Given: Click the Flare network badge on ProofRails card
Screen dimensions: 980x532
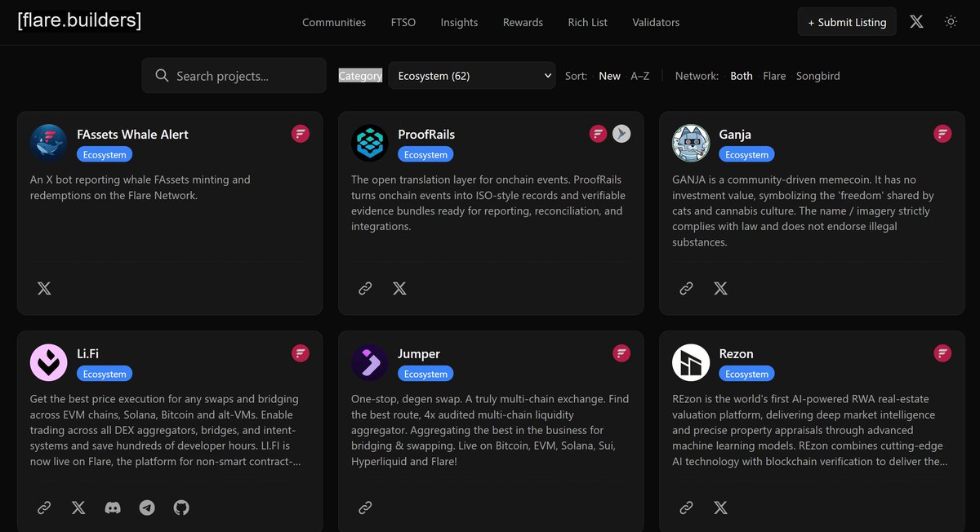Looking at the screenshot, I should [599, 134].
